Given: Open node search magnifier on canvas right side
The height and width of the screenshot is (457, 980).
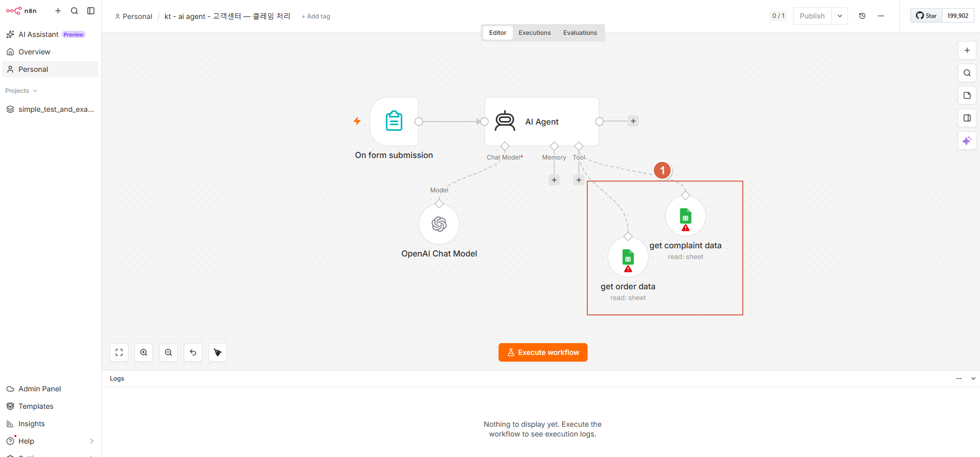Looking at the screenshot, I should [967, 73].
